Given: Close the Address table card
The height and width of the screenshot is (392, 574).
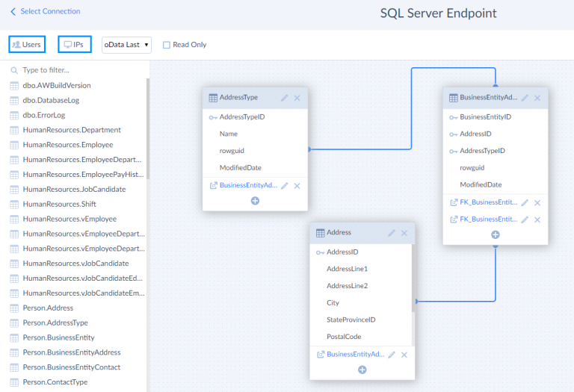Looking at the screenshot, I should click(x=404, y=233).
